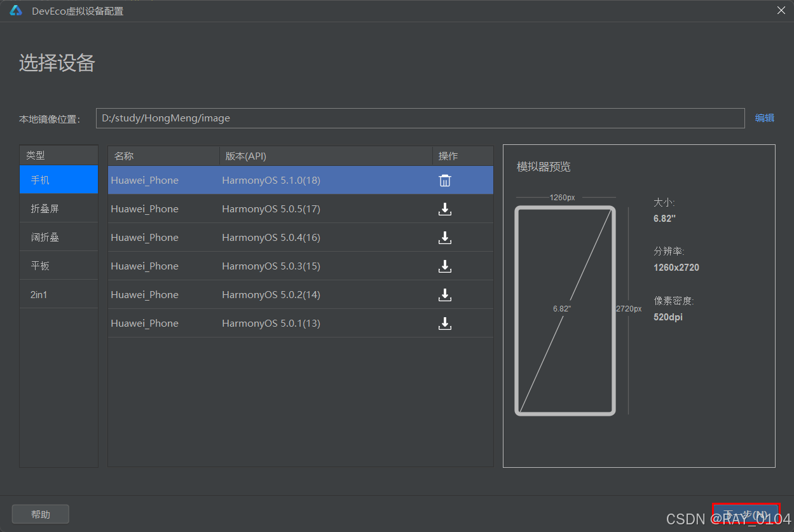Download the HarmonyOS 5.0.1(13) image
Viewport: 794px width, 532px height.
coord(445,324)
